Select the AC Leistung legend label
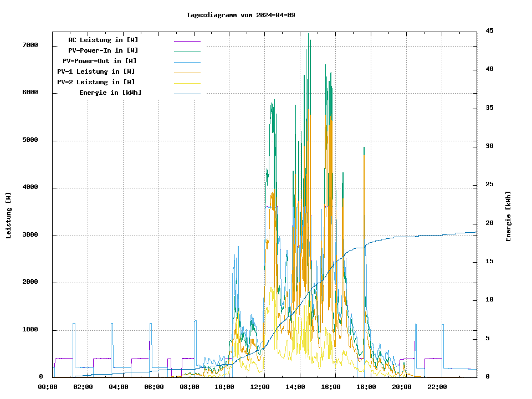This screenshot has height=399, width=532. coord(103,40)
